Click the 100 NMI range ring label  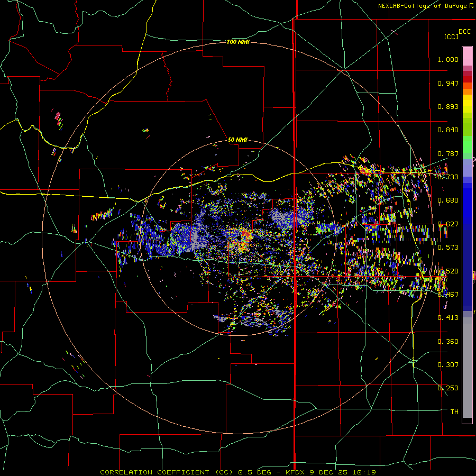238,42
